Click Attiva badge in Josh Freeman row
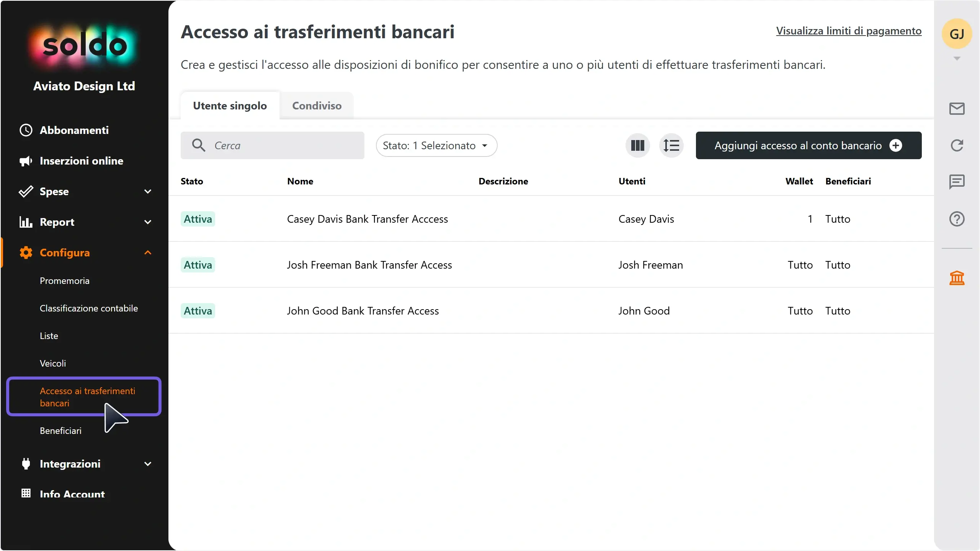 click(x=198, y=265)
